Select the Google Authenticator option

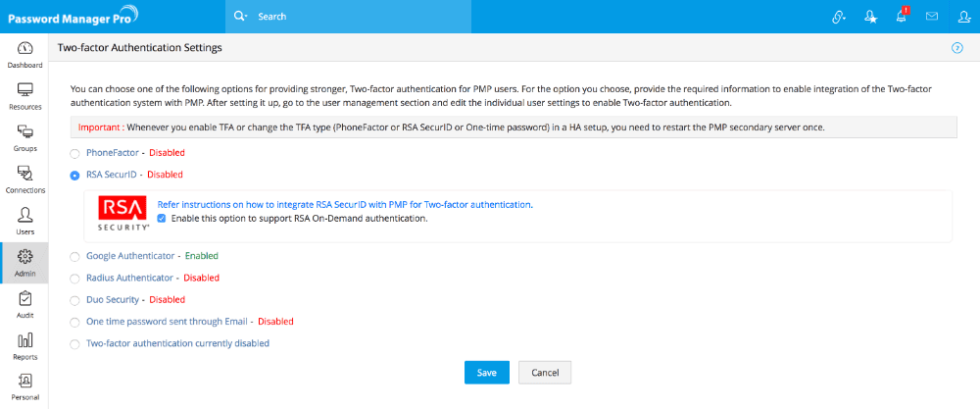point(75,256)
